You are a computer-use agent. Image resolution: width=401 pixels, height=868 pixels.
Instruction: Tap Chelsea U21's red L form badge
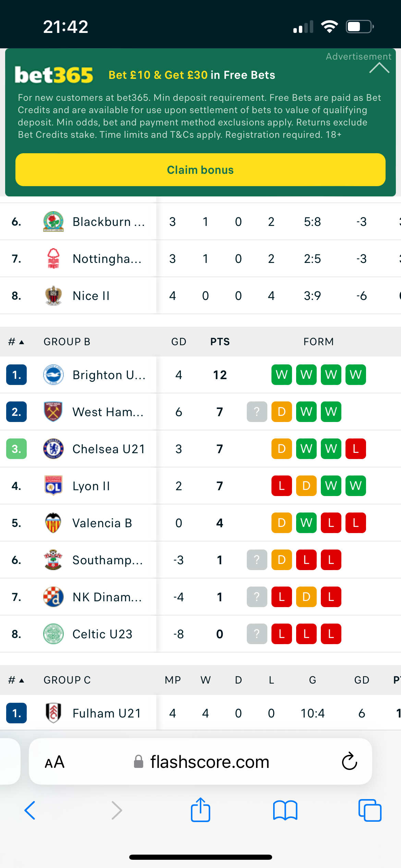(356, 449)
